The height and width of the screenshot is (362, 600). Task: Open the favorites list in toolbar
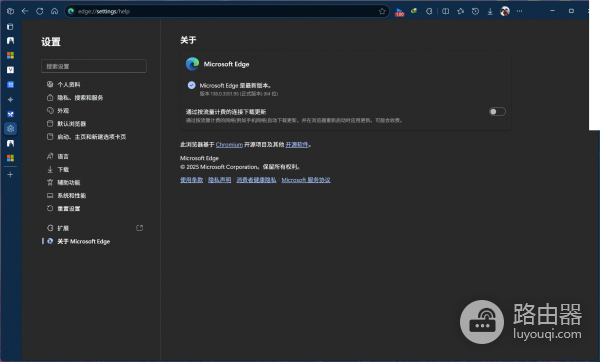coord(460,11)
